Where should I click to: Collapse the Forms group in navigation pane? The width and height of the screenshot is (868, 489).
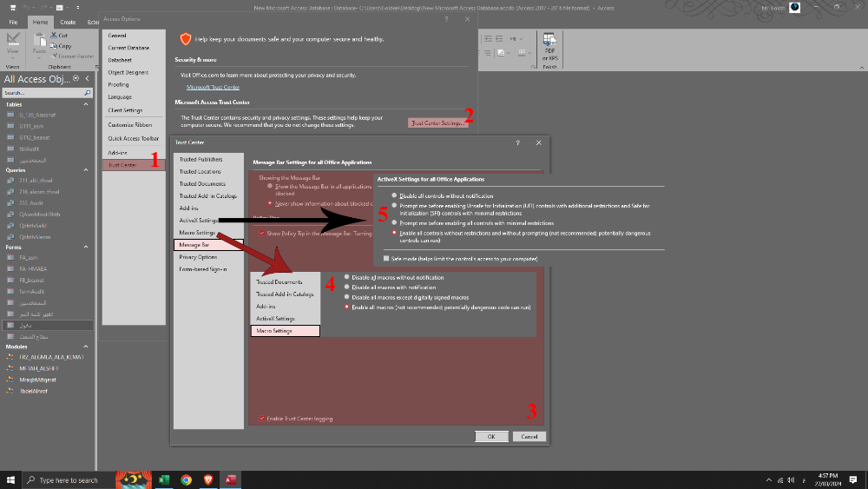tap(86, 247)
